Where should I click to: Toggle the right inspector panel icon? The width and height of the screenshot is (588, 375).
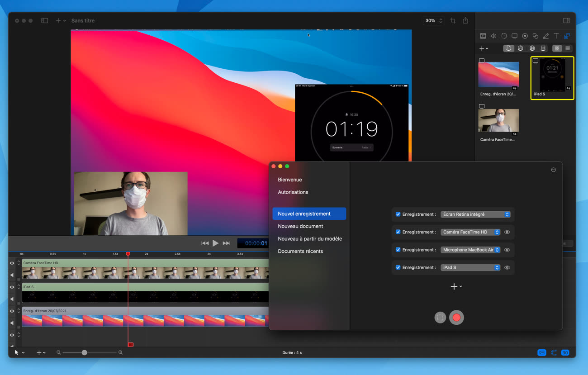pos(566,20)
